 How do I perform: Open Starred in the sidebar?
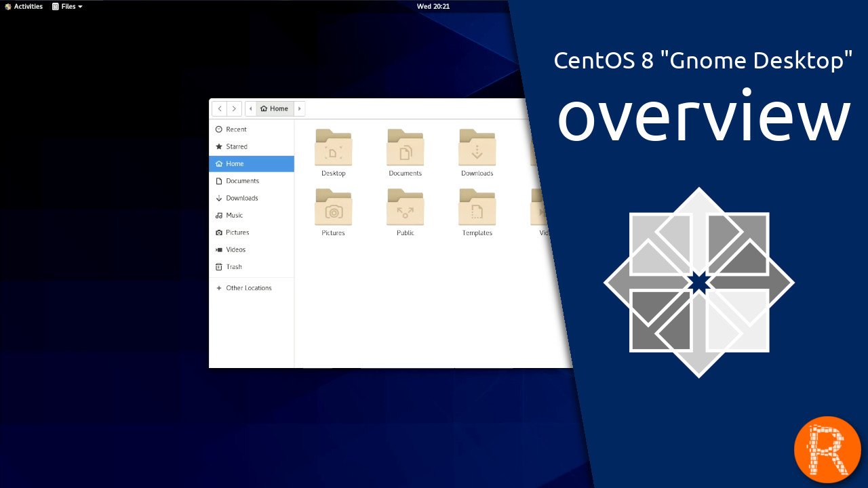252,146
